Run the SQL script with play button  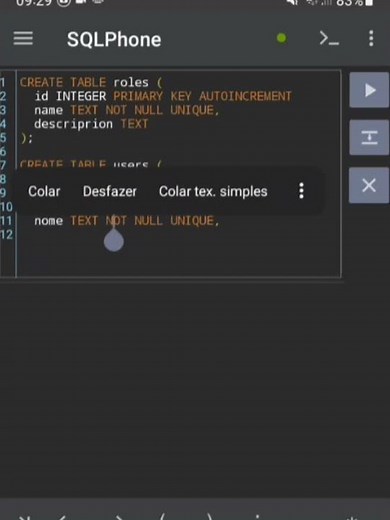point(369,90)
